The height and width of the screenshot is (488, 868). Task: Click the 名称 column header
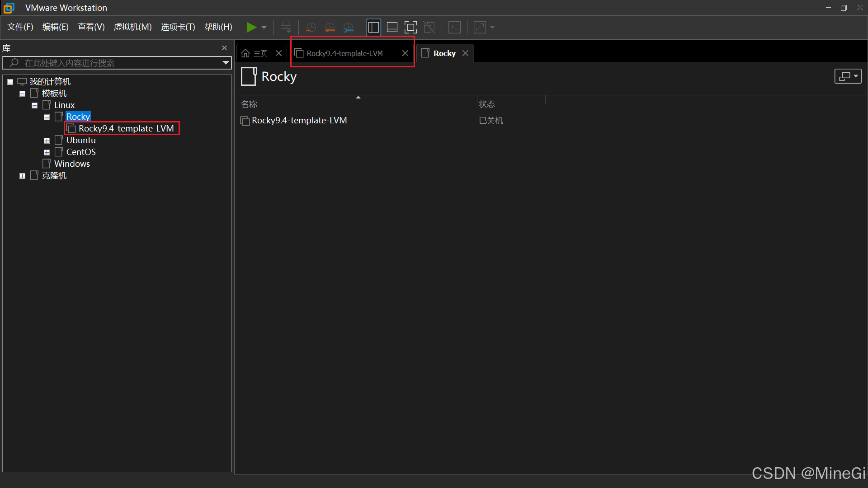tap(249, 104)
